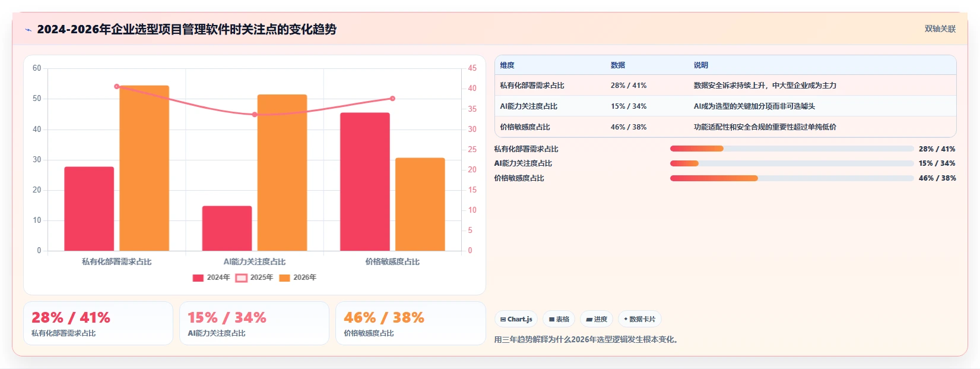Click the progress label 私有化部署需求占比

pyautogui.click(x=527, y=149)
